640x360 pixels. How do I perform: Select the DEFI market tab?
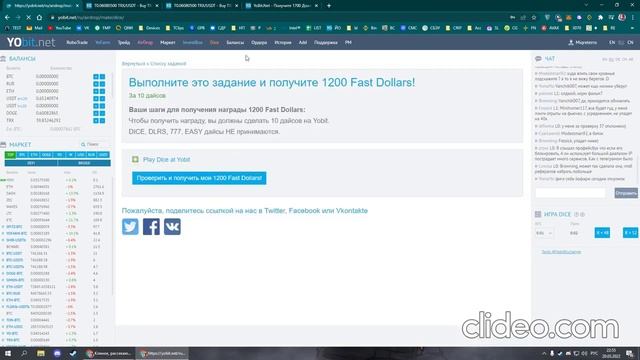tap(31, 163)
